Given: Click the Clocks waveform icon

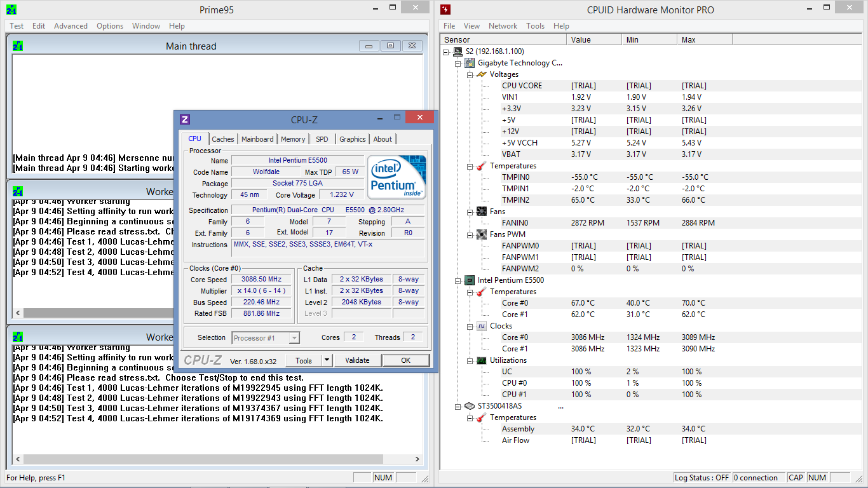Looking at the screenshot, I should pyautogui.click(x=482, y=326).
